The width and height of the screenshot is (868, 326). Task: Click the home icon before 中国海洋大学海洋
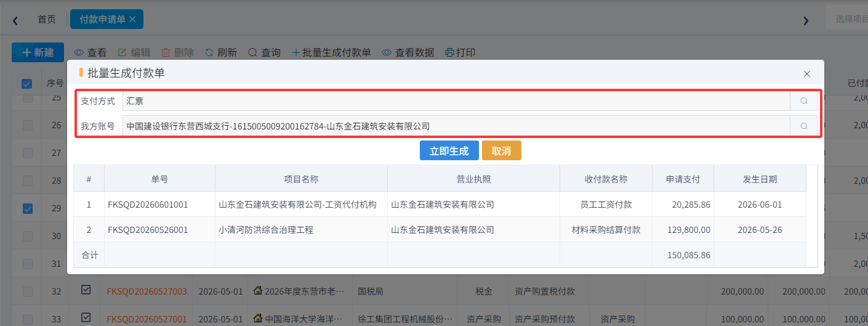[258, 319]
